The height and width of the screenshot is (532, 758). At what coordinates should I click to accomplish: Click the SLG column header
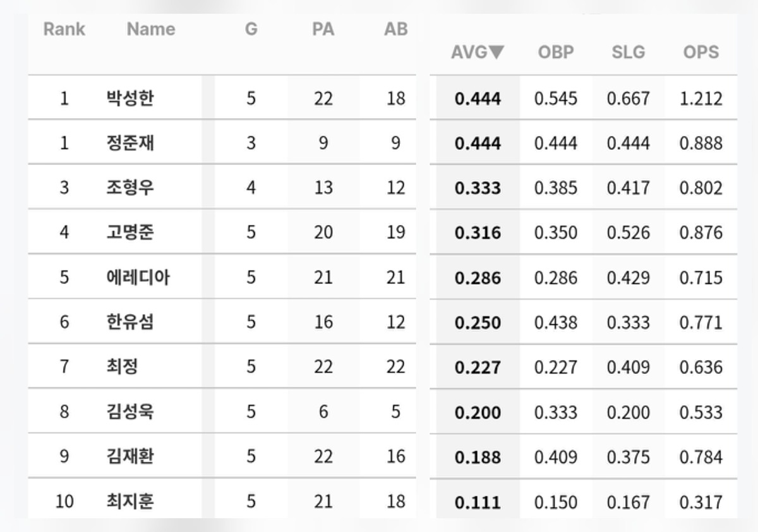click(629, 52)
